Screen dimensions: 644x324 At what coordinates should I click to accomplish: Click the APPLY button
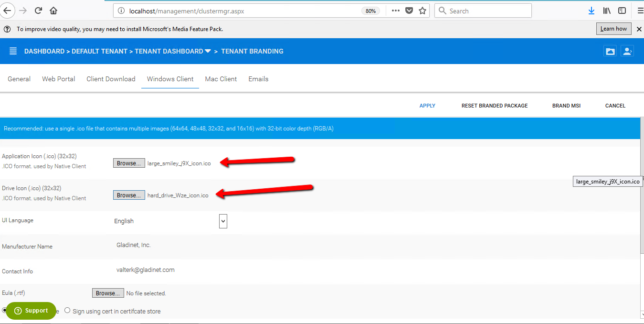427,106
